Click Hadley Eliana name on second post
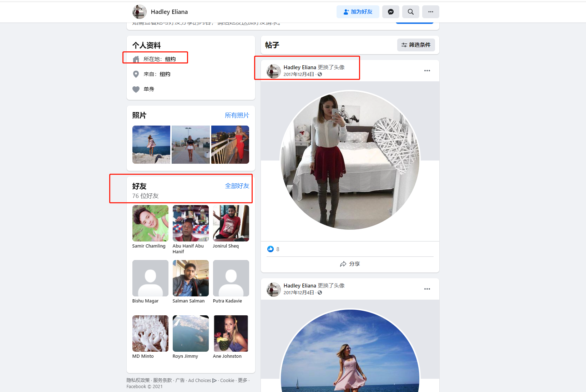Screen dimensions: 586x392 pyautogui.click(x=300, y=286)
